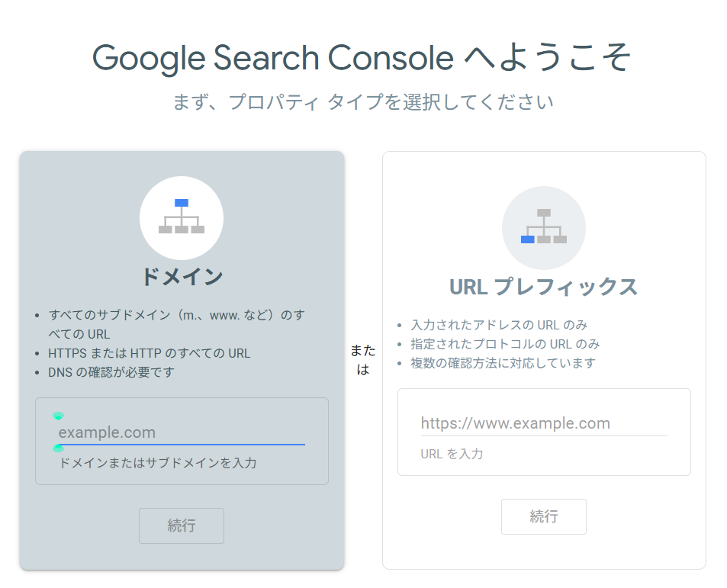
Task: Click the URL プレフィックス property network icon
Action: (x=543, y=227)
